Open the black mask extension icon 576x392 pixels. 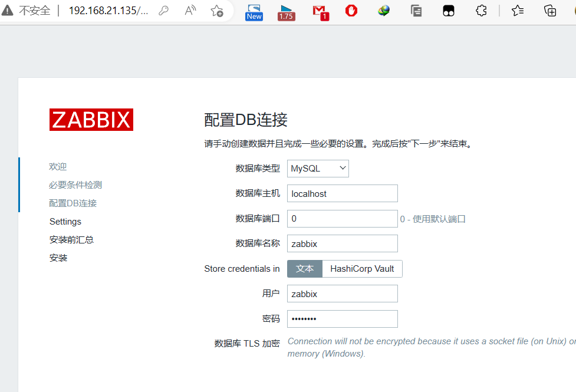pos(449,11)
